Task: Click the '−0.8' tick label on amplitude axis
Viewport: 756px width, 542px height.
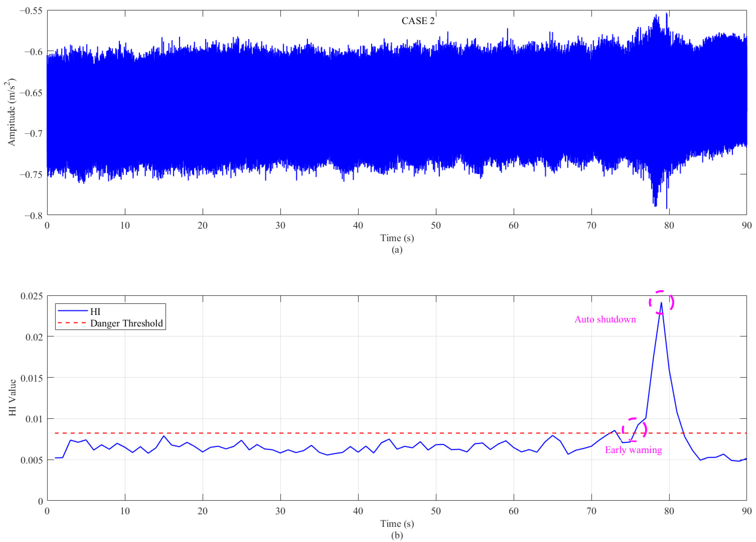Action: (x=34, y=216)
